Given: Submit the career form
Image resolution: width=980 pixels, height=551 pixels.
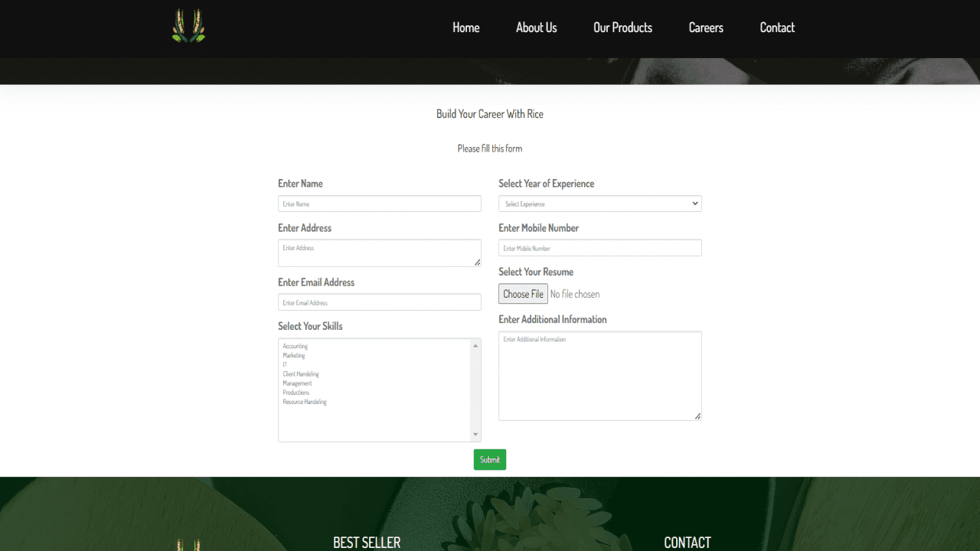Looking at the screenshot, I should 490,459.
